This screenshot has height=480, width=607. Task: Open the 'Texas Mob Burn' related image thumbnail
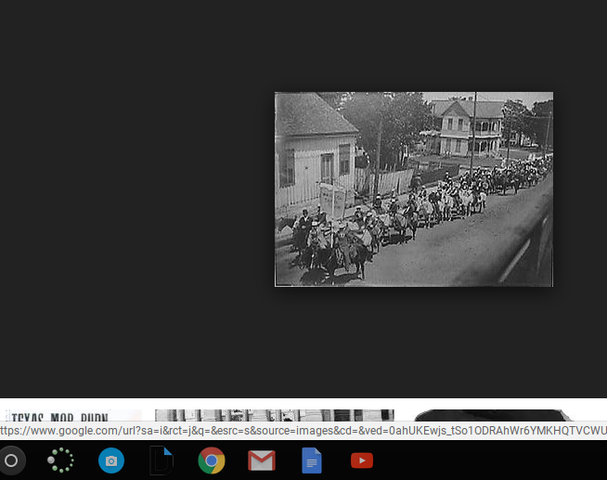[74, 415]
